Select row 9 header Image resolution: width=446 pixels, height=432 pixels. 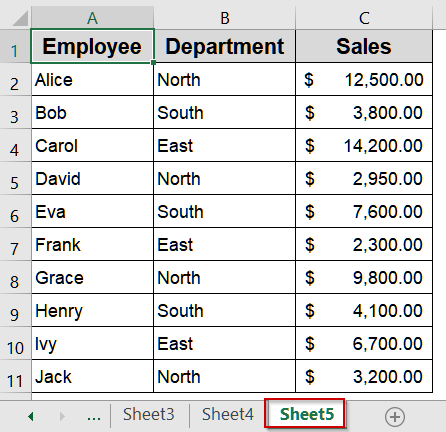[15, 310]
